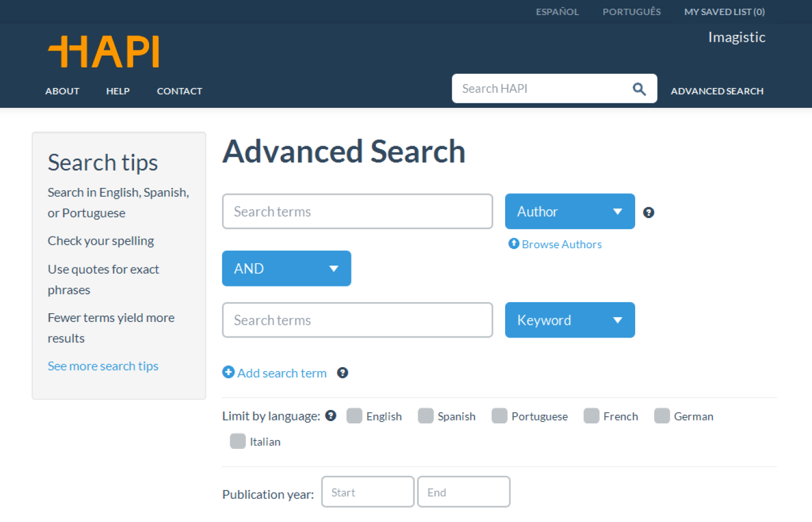Follow the See more search tips link
The image size is (812, 522).
point(103,365)
